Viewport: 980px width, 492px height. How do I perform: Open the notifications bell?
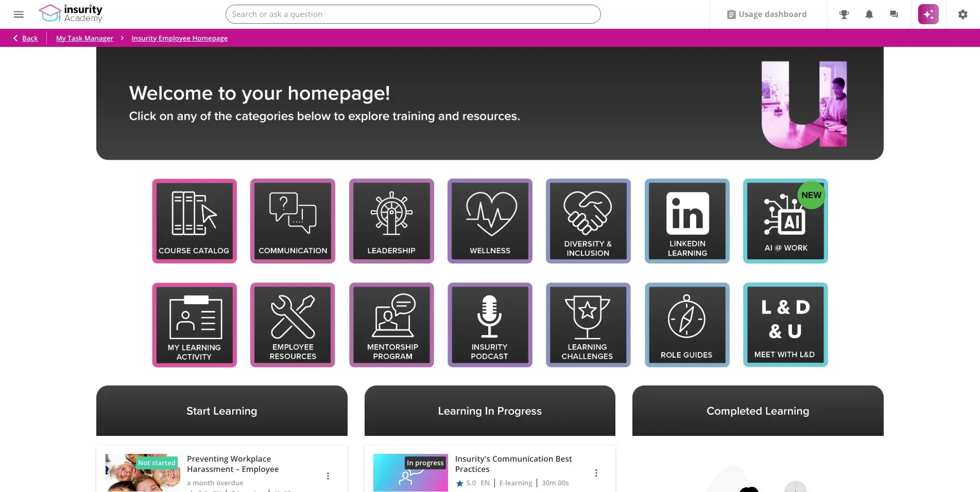coord(869,14)
